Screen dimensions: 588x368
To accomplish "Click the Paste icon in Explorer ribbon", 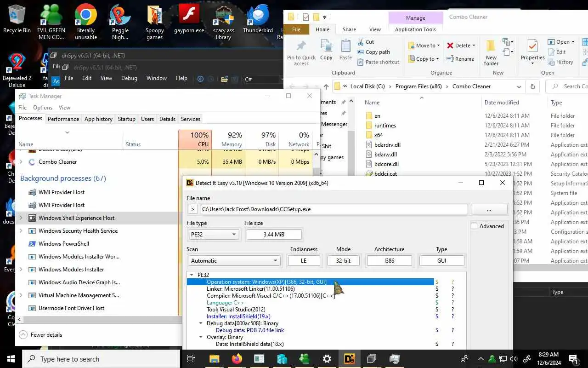I will click(x=345, y=50).
